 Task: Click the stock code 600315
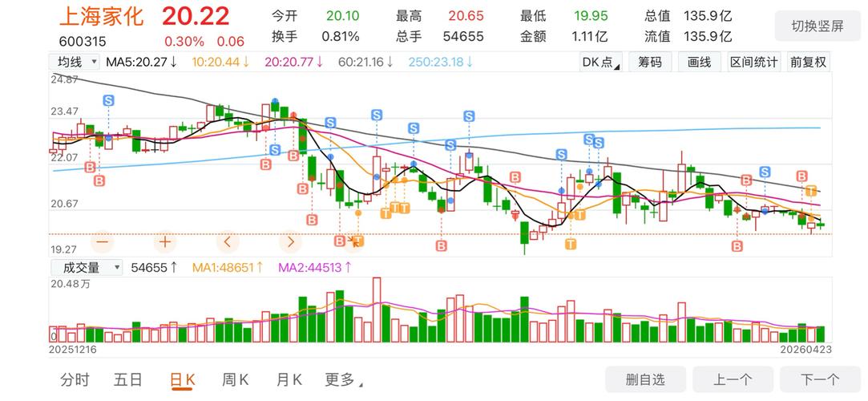point(83,42)
